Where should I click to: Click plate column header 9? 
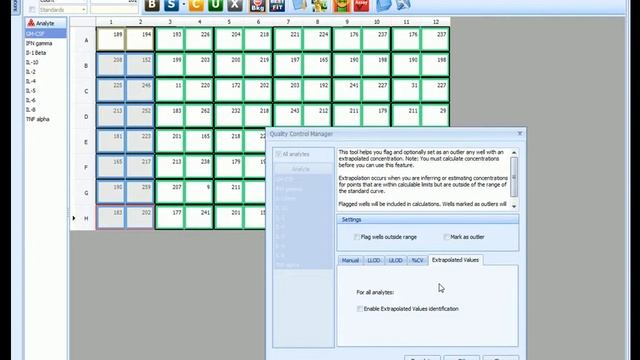point(347,22)
